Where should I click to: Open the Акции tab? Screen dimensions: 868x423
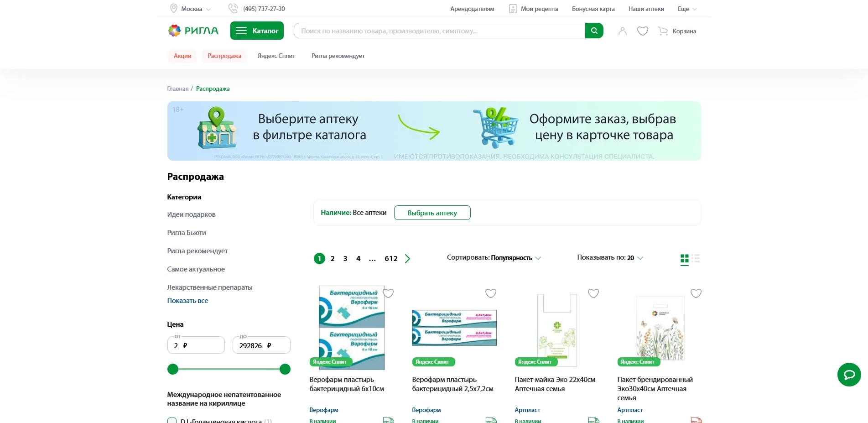tap(182, 56)
